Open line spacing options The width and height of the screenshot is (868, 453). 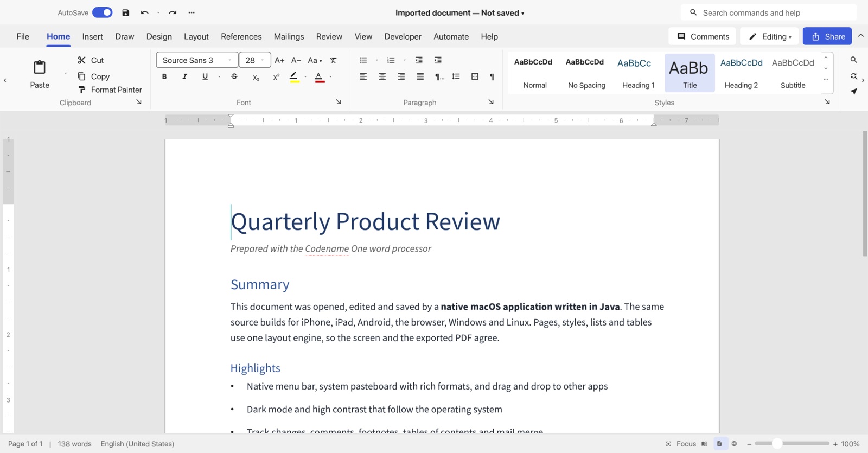(x=456, y=77)
